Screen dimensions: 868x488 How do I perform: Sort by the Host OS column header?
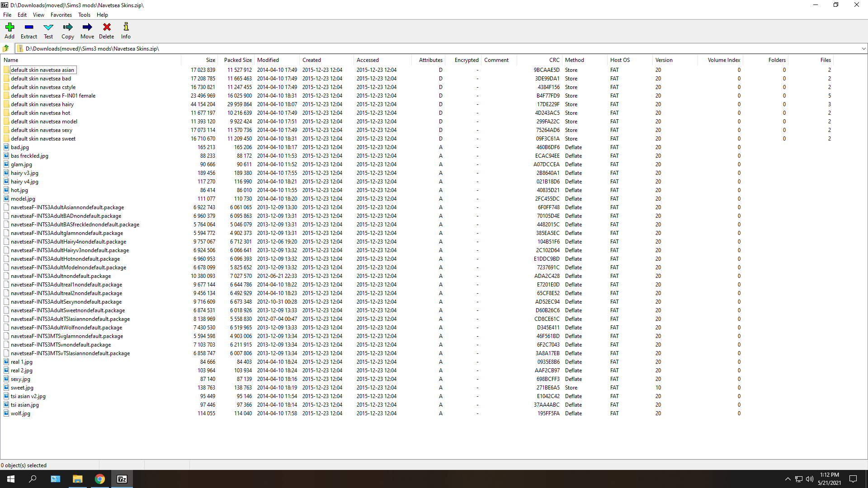pos(630,60)
